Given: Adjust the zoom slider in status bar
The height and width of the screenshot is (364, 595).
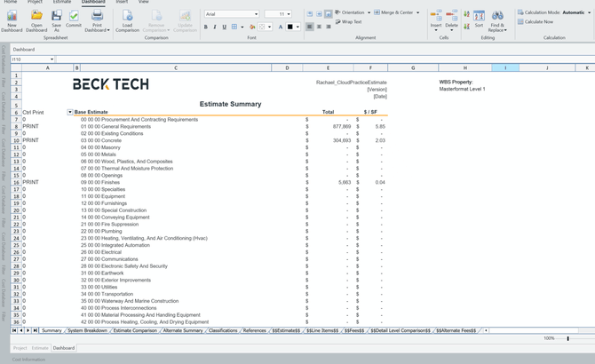Looking at the screenshot, I should click(x=567, y=338).
